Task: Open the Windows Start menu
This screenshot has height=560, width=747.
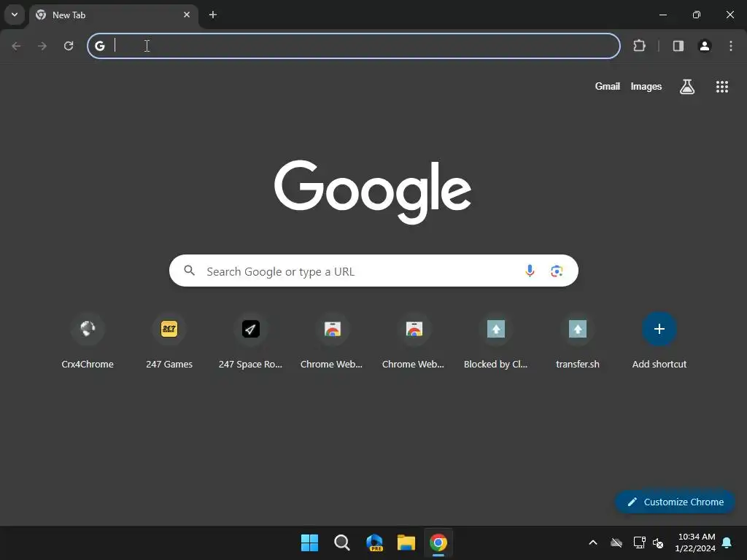Action: pyautogui.click(x=309, y=542)
